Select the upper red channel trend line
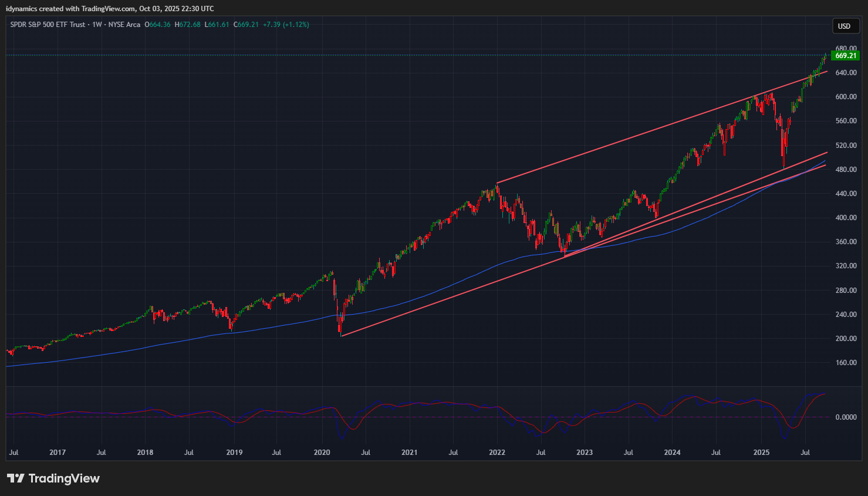868x496 pixels. 646,134
